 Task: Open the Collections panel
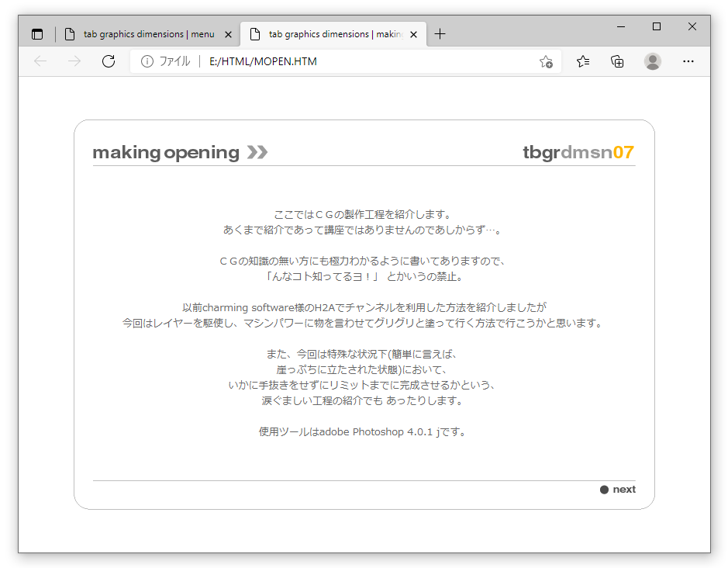(x=617, y=61)
